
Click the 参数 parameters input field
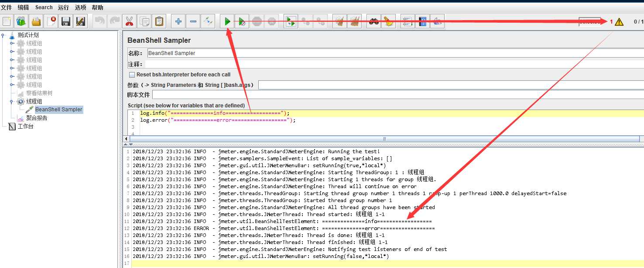pos(451,85)
